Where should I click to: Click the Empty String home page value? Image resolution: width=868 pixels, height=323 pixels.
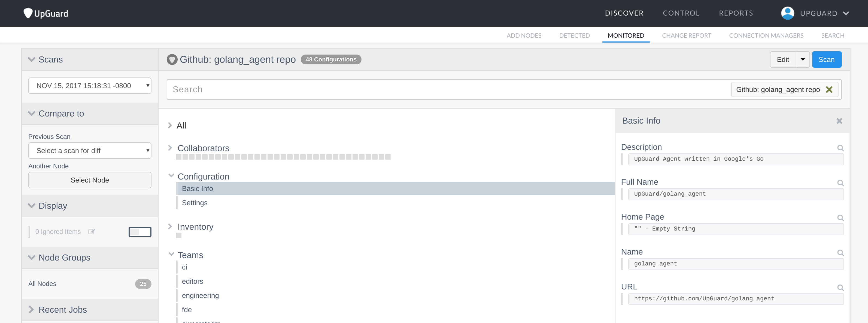(736, 229)
